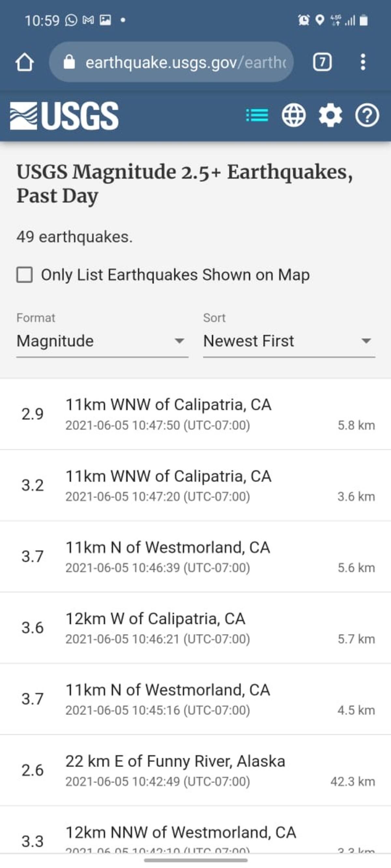
Task: Open the 3.7 Westmorland quake at 10:46:39
Action: (x=195, y=557)
